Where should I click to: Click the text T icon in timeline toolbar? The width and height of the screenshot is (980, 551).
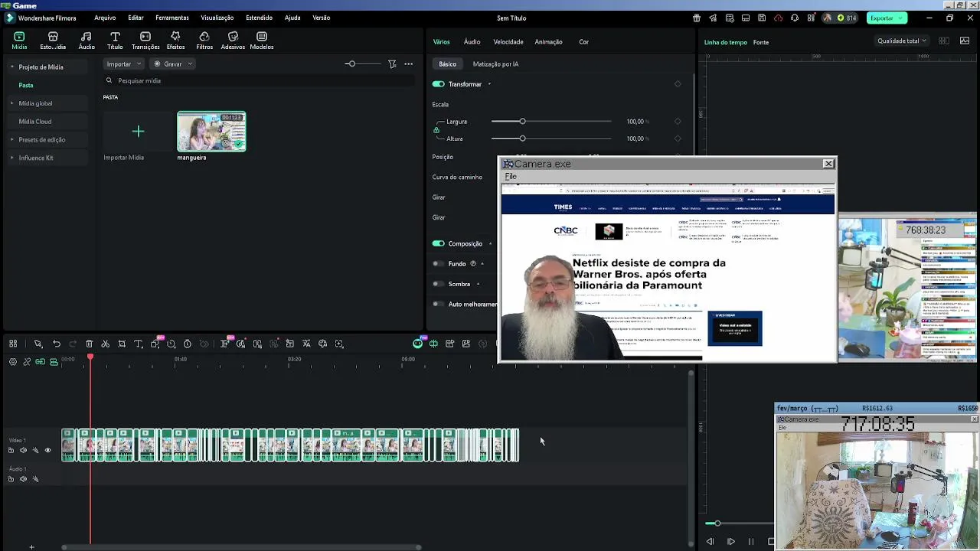click(138, 344)
